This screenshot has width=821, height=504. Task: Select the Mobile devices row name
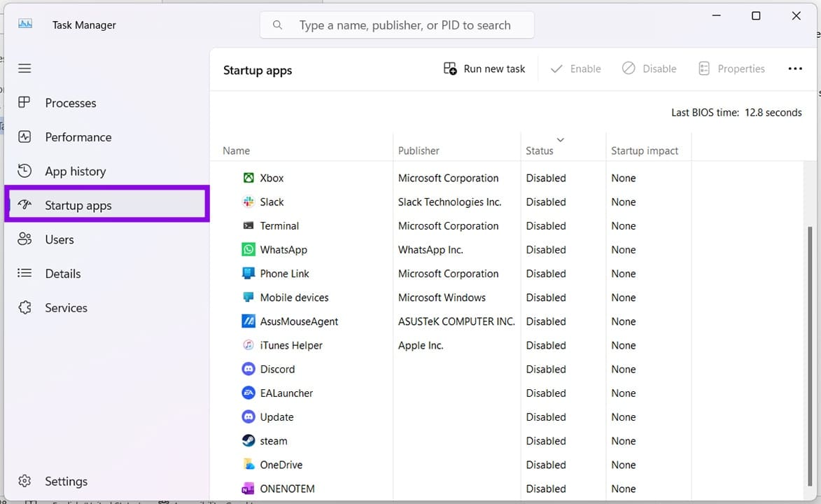(x=294, y=297)
